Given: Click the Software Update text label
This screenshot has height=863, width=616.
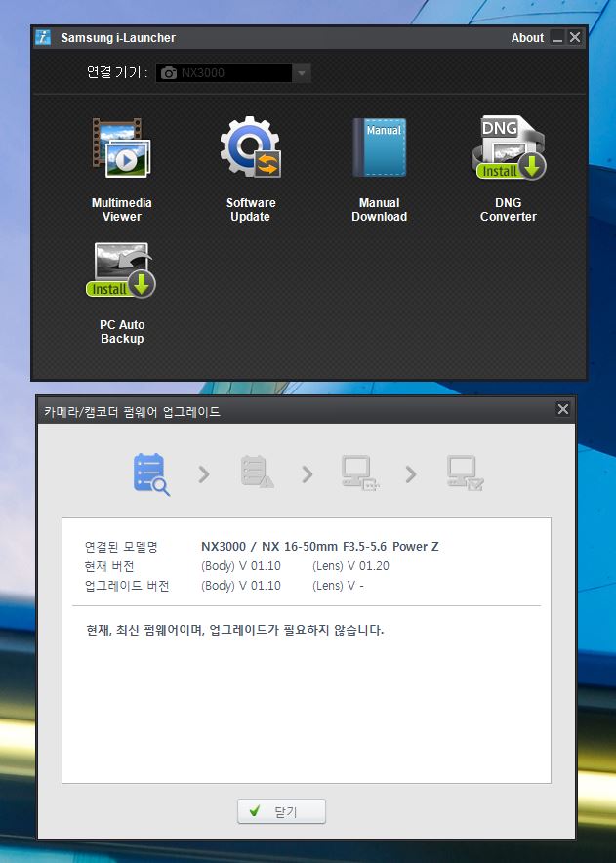Looking at the screenshot, I should coord(251,210).
